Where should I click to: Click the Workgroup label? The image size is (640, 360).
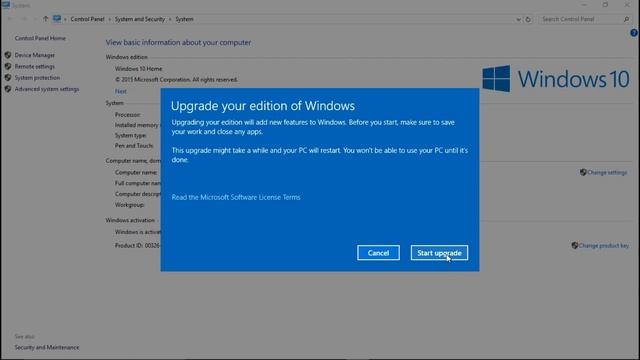(129, 205)
